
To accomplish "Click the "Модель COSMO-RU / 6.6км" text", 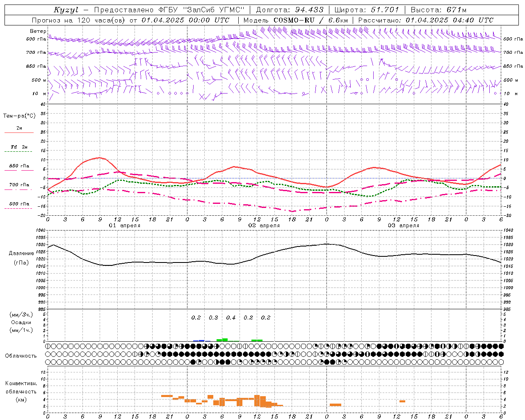I will pos(296,20).
